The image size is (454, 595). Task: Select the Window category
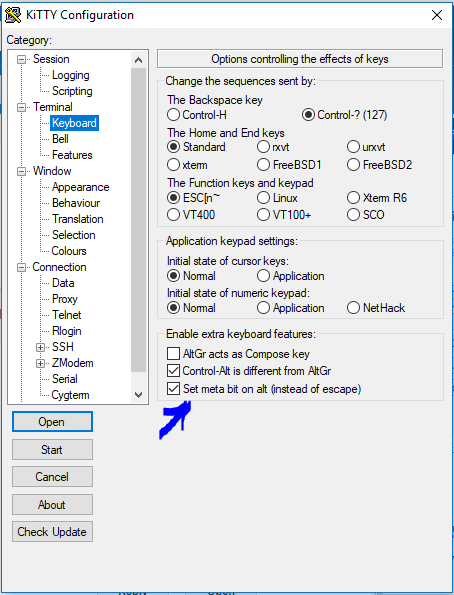pos(52,171)
